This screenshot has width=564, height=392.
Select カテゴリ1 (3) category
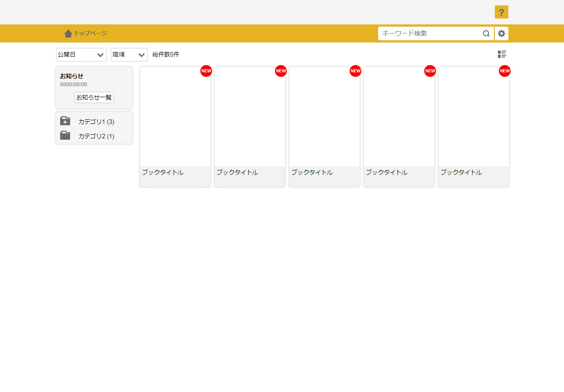pyautogui.click(x=96, y=122)
